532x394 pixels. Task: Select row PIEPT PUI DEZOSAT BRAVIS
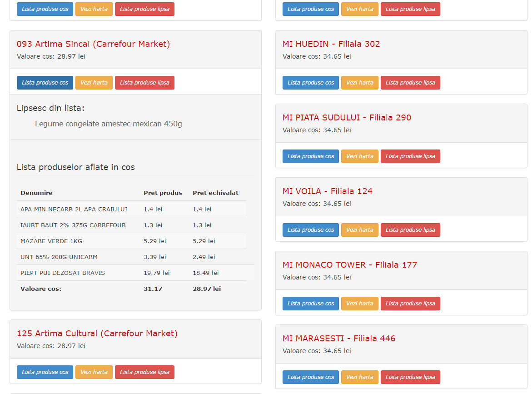coord(135,273)
